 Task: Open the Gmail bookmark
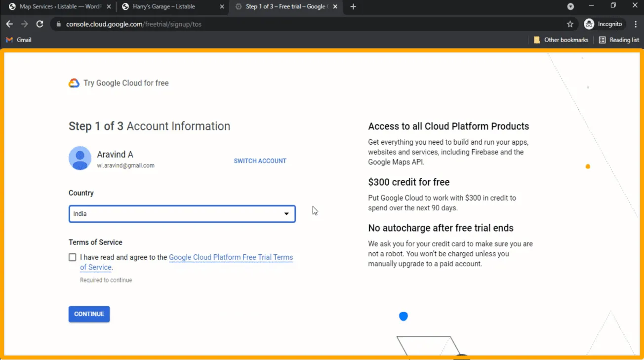click(x=19, y=40)
